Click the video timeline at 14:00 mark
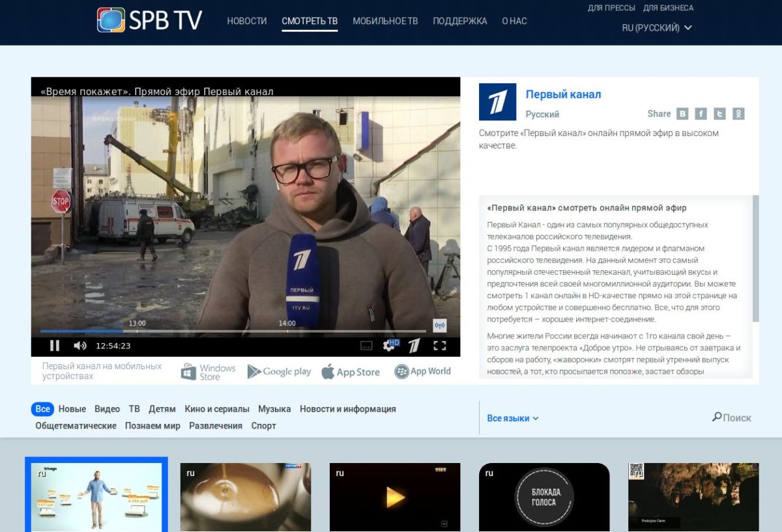Screen dimensions: 782x532 tap(287, 331)
